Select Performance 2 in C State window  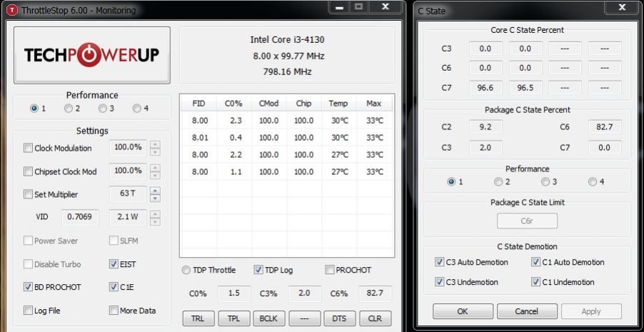point(498,181)
